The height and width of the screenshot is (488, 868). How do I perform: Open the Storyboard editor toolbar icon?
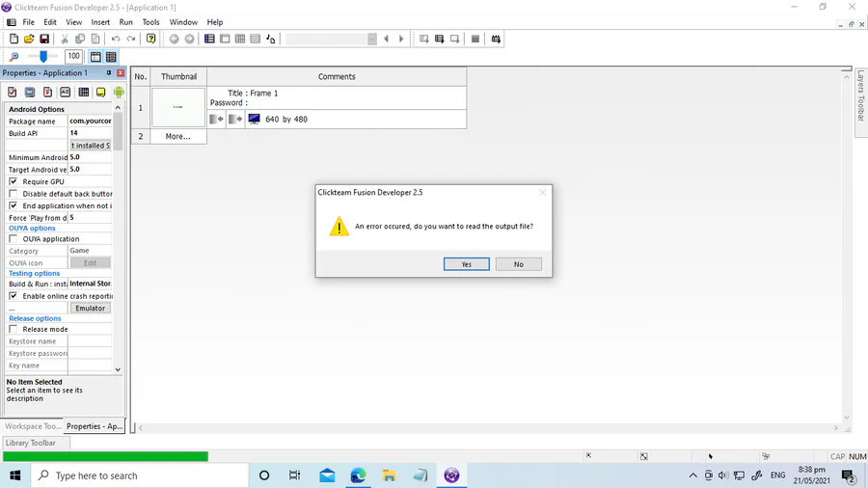click(x=209, y=39)
